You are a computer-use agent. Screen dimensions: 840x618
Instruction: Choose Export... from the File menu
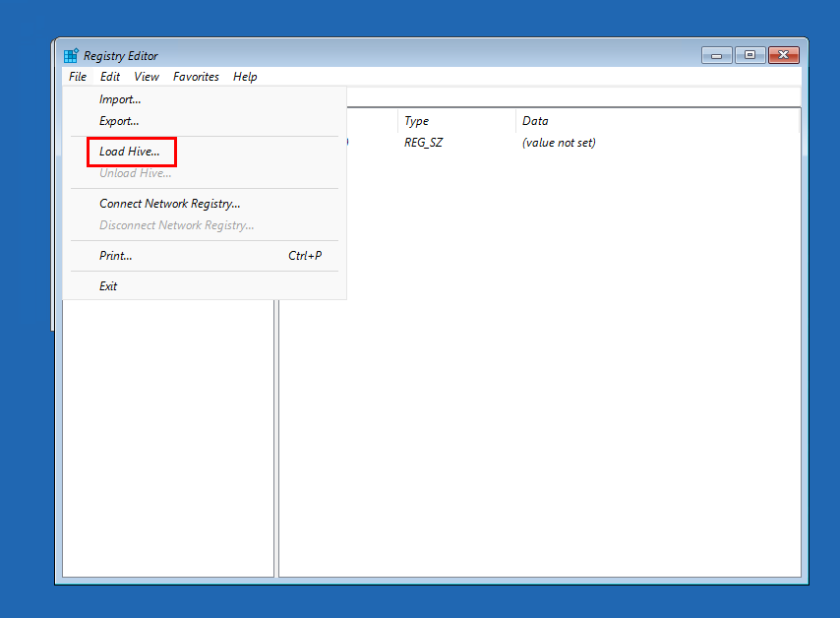[119, 121]
